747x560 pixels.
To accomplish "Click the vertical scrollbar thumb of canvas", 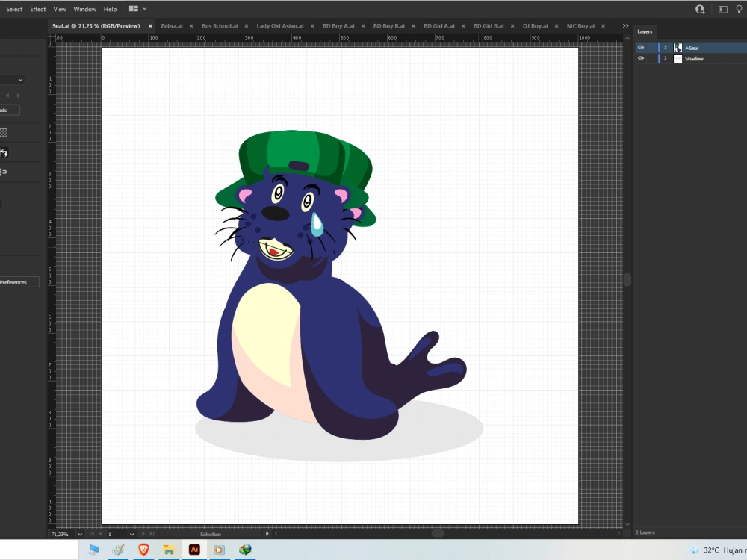I will 627,279.
